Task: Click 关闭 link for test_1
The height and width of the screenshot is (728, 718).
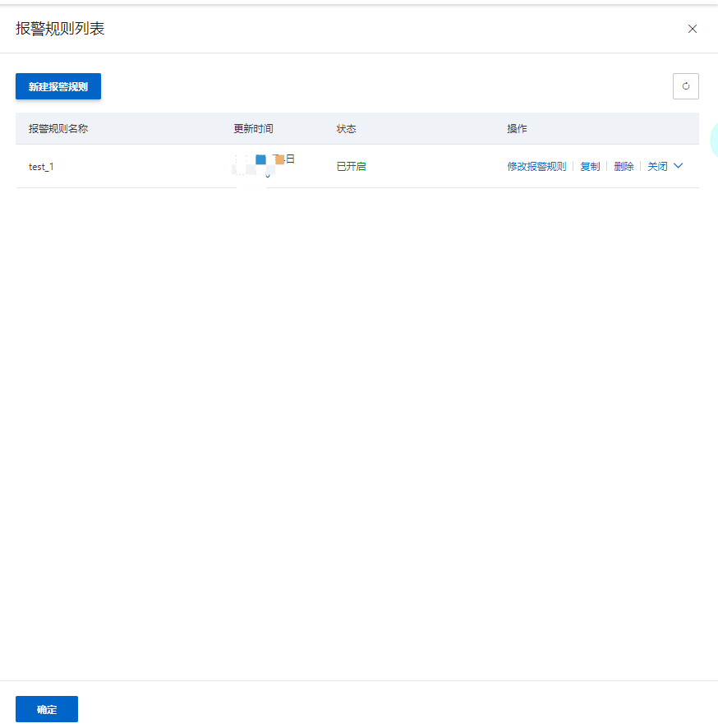Action: point(657,166)
